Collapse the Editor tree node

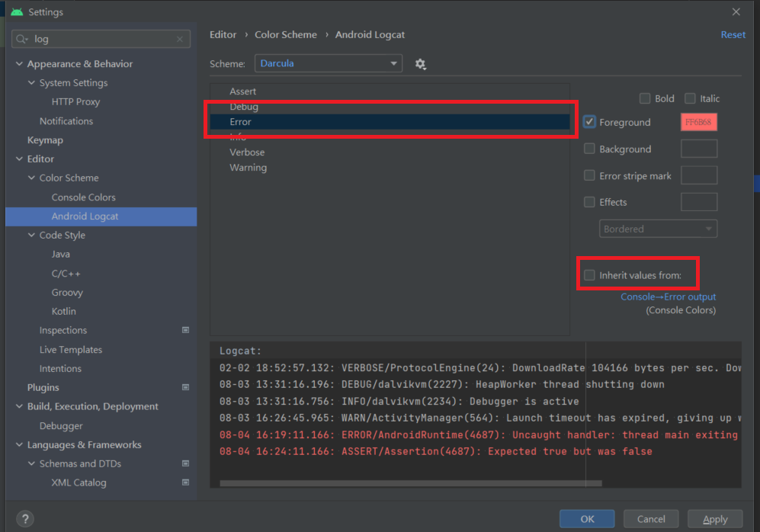[19, 159]
